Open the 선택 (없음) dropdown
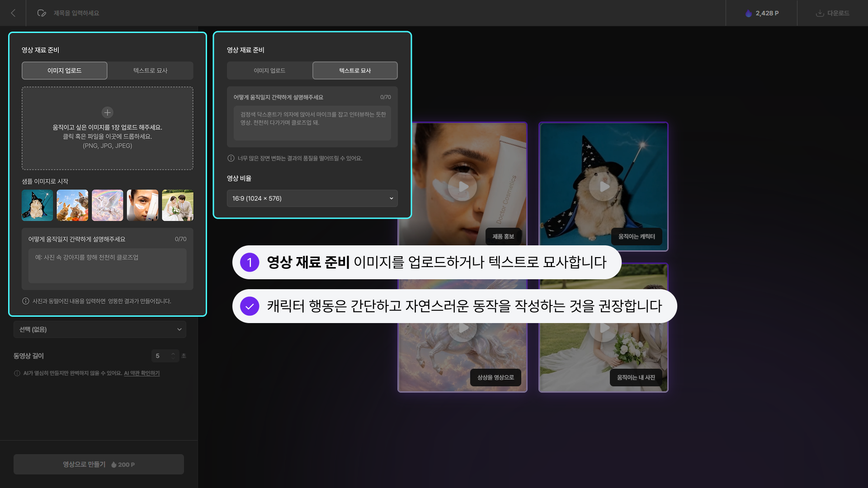This screenshot has height=488, width=868. point(100,329)
